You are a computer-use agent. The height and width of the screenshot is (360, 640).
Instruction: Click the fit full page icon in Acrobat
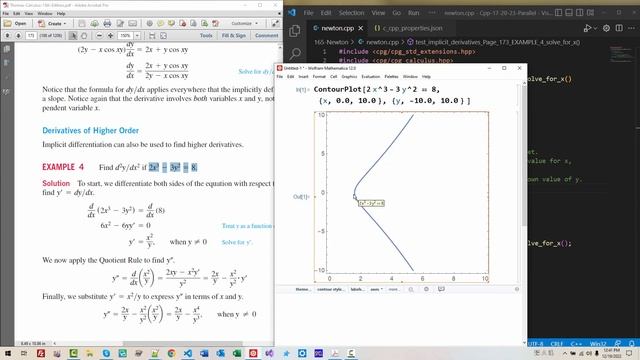(x=163, y=36)
